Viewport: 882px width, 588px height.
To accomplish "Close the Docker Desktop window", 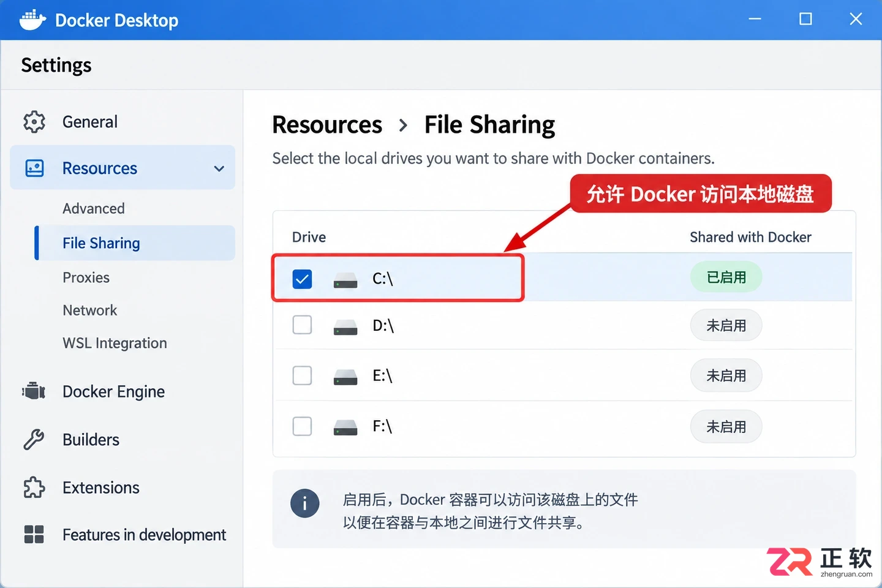I will pyautogui.click(x=856, y=19).
